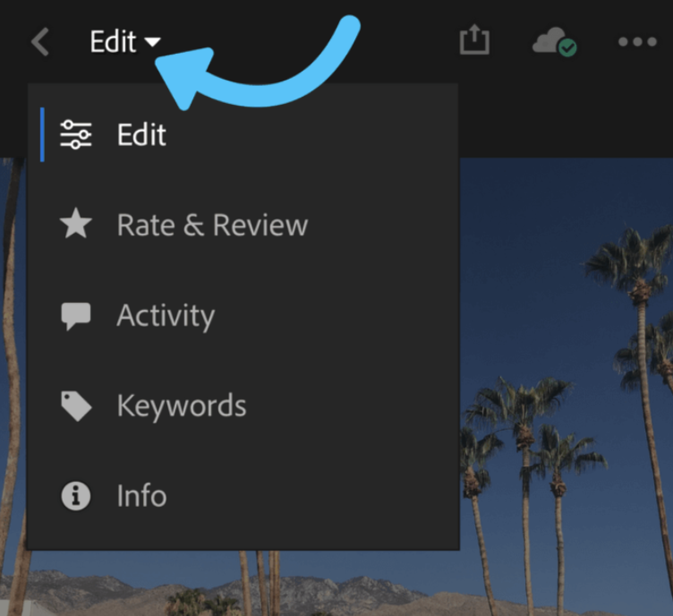Select the Info menu entry
Screen dimensions: 673x616
(141, 496)
